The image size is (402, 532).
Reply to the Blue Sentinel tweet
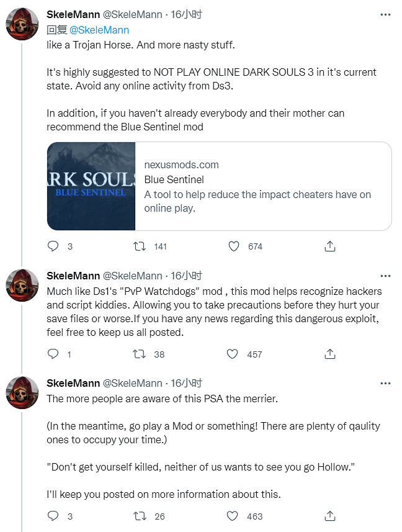[x=53, y=246]
